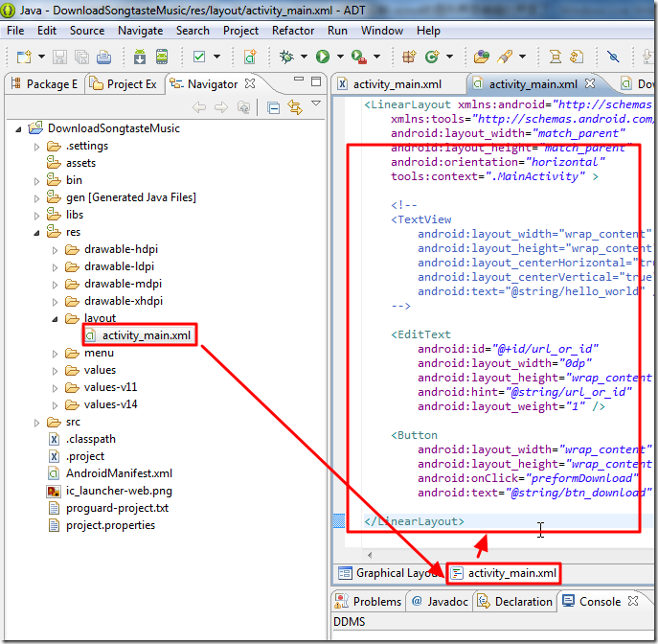The height and width of the screenshot is (644, 658).
Task: Open the Android Virtual Device Manager icon
Action: click(162, 57)
